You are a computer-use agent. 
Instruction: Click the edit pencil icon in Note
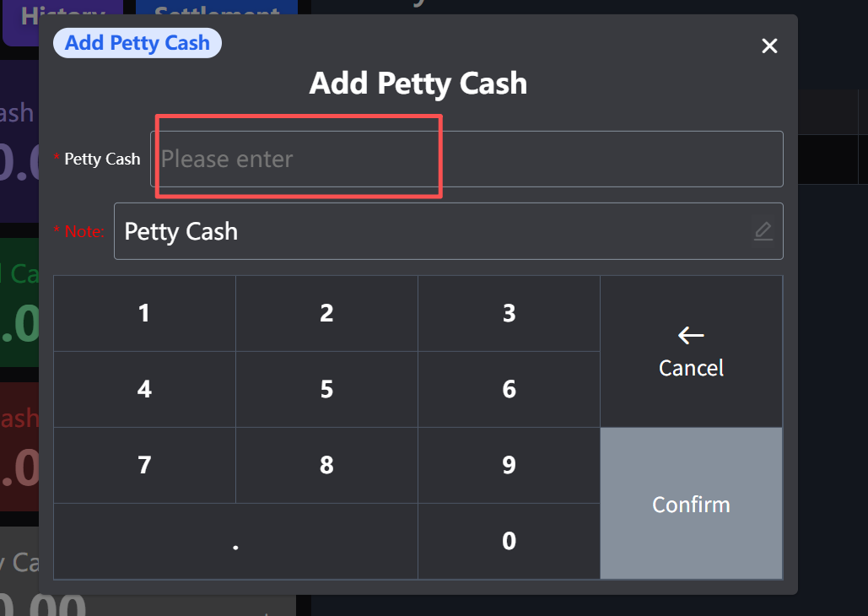(x=763, y=231)
